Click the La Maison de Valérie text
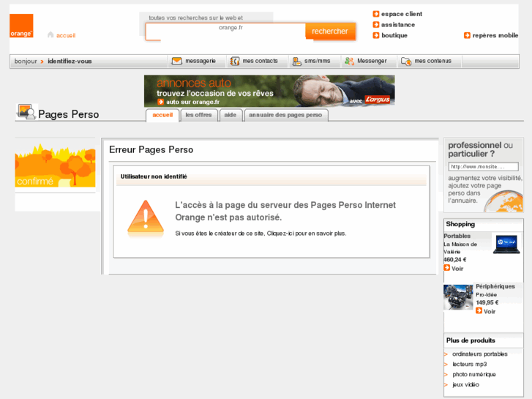This screenshot has height=399, width=532. click(460, 248)
